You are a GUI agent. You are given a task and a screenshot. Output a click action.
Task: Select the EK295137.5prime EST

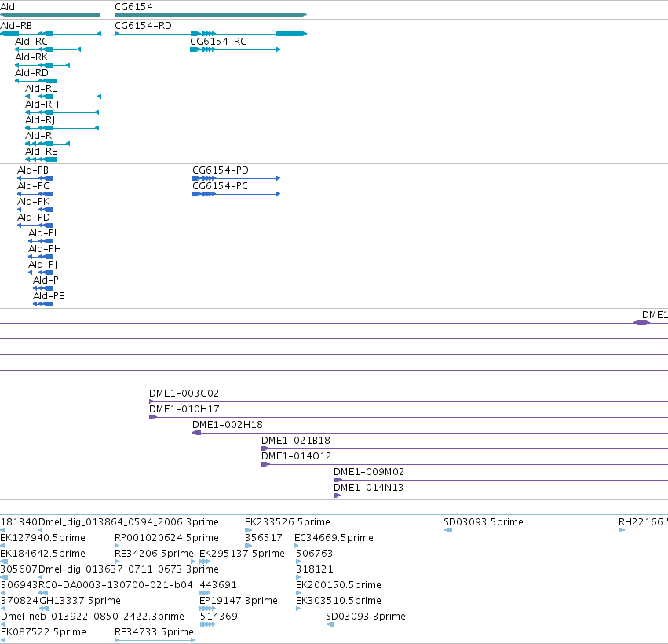tap(205, 562)
